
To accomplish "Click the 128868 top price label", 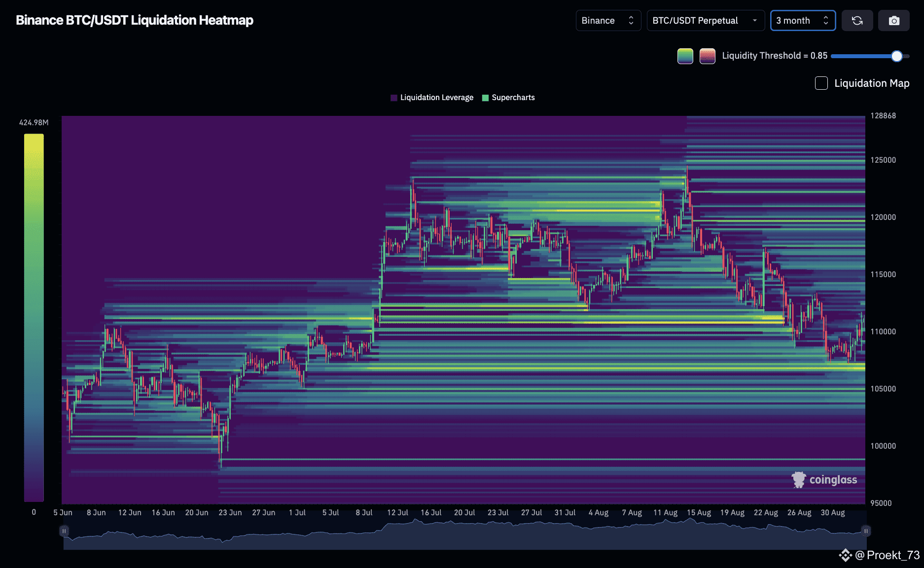I will (x=883, y=116).
